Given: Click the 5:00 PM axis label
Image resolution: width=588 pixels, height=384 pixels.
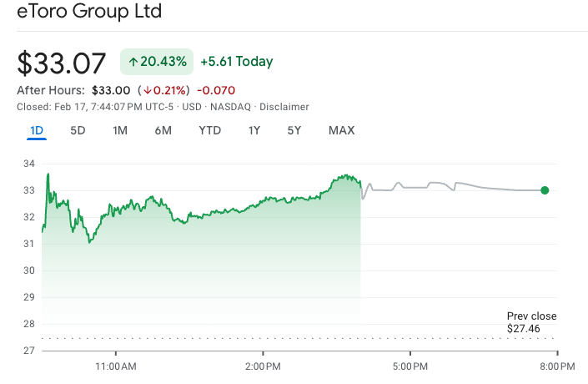Looking at the screenshot, I should 410,366.
